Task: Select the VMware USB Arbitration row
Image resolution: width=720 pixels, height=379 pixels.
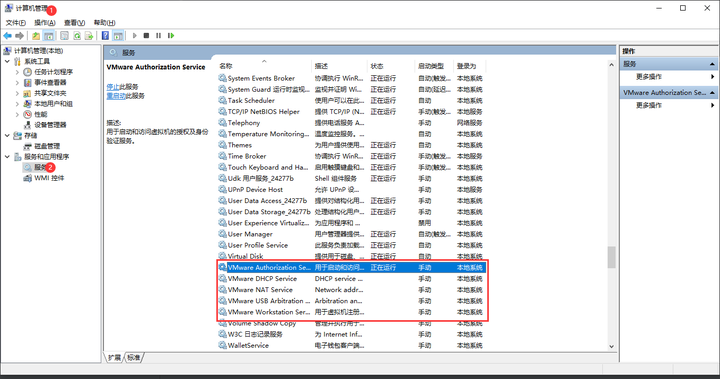Action: (x=351, y=301)
